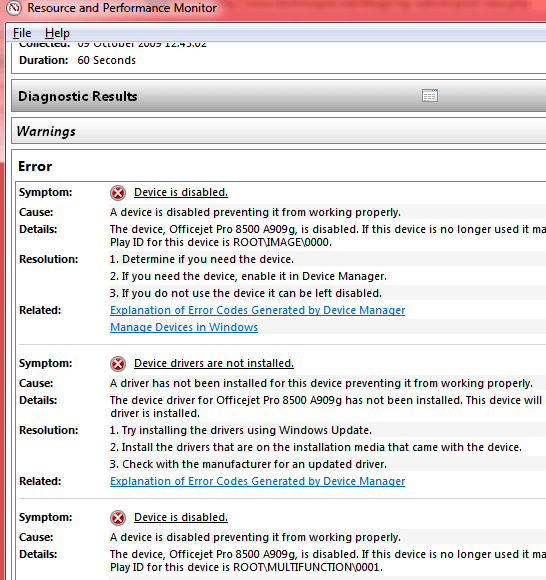Click '1. Try installing the drivers using Windows Update.'

tap(241, 430)
